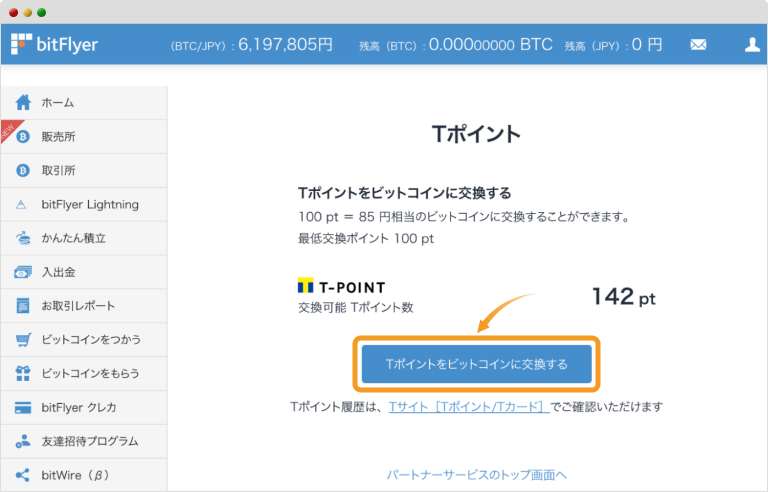
Task: Open 入出金 menu item
Action: 84,272
